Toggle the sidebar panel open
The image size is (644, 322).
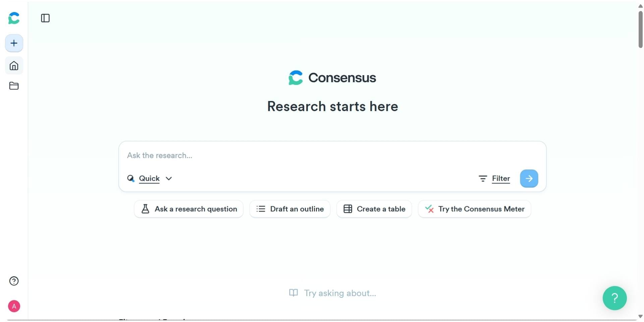click(x=45, y=18)
